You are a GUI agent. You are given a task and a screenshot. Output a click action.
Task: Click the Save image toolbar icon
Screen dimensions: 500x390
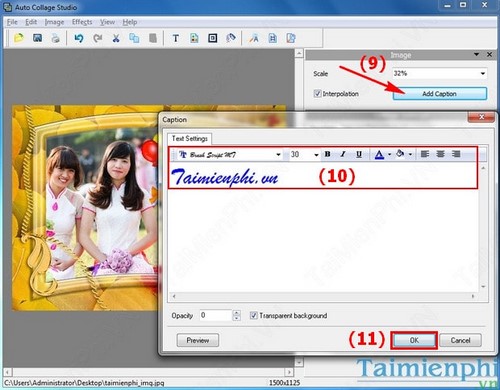tap(37, 38)
